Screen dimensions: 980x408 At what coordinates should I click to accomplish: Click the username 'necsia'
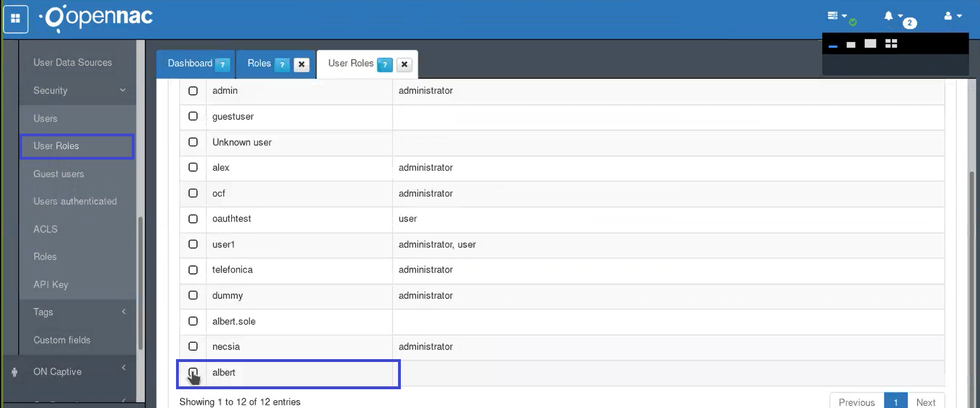point(226,347)
